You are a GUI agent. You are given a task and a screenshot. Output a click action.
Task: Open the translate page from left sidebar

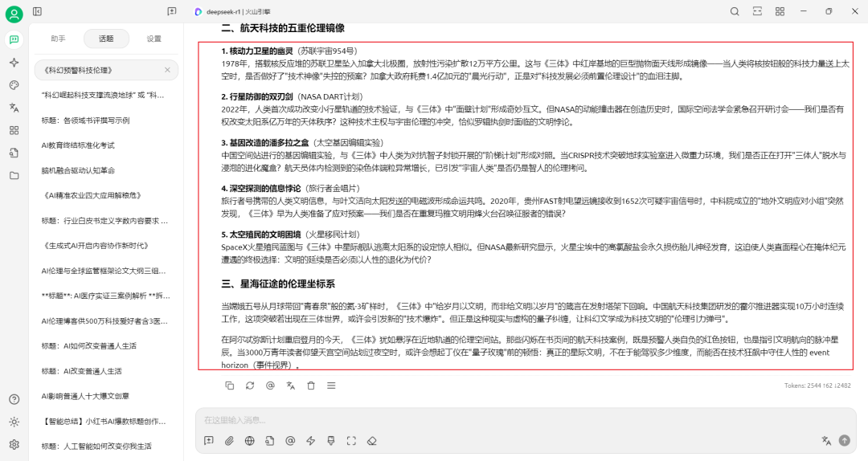click(14, 108)
